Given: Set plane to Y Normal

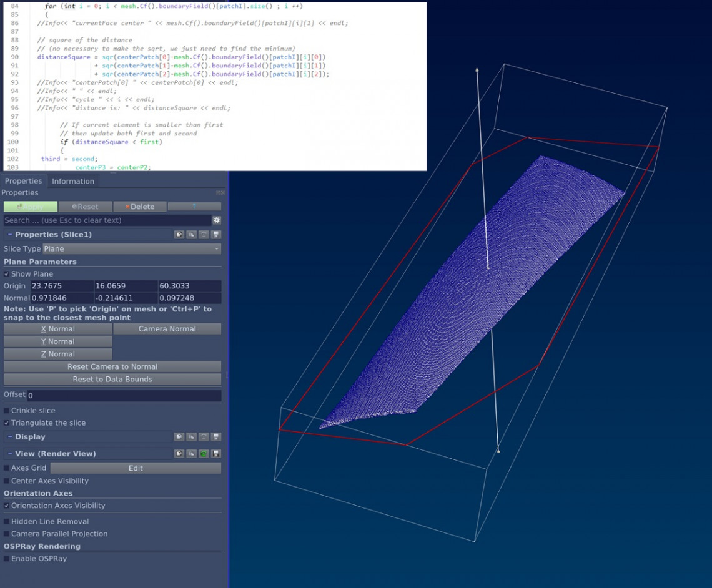Looking at the screenshot, I should (57, 341).
